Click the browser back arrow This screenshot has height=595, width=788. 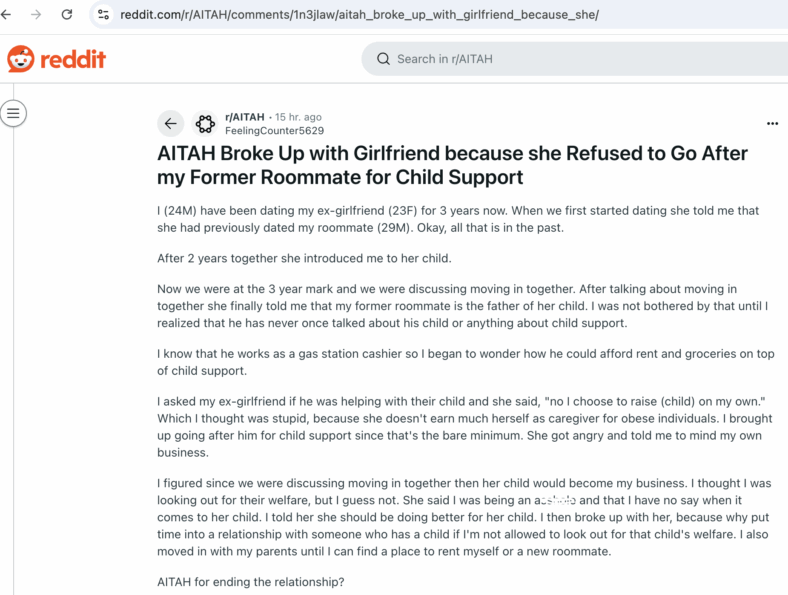[x=6, y=15]
